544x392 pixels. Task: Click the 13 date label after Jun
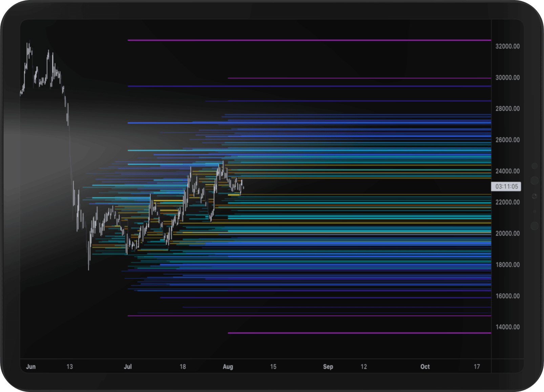(70, 367)
